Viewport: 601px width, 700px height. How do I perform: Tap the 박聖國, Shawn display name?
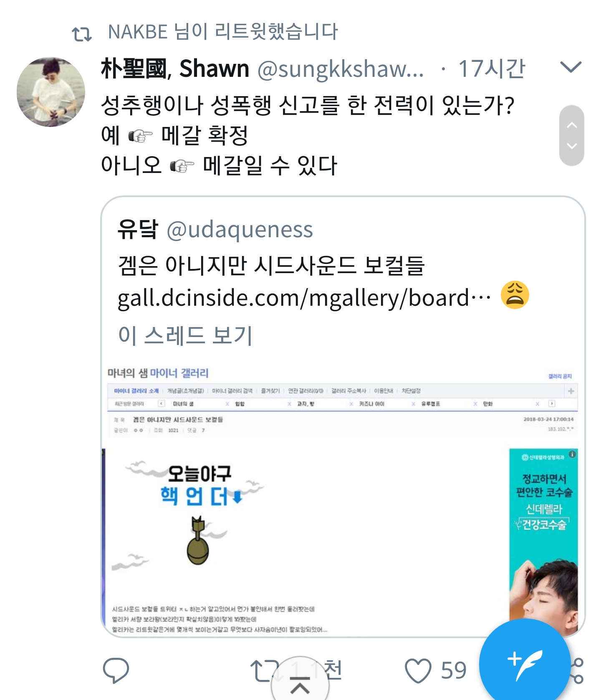175,68
